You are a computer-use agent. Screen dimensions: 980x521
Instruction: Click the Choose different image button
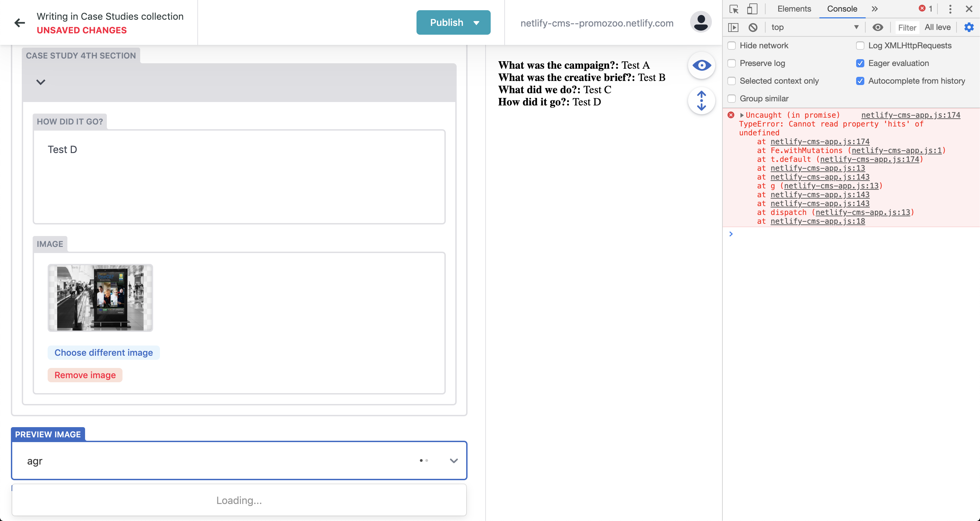click(x=103, y=353)
